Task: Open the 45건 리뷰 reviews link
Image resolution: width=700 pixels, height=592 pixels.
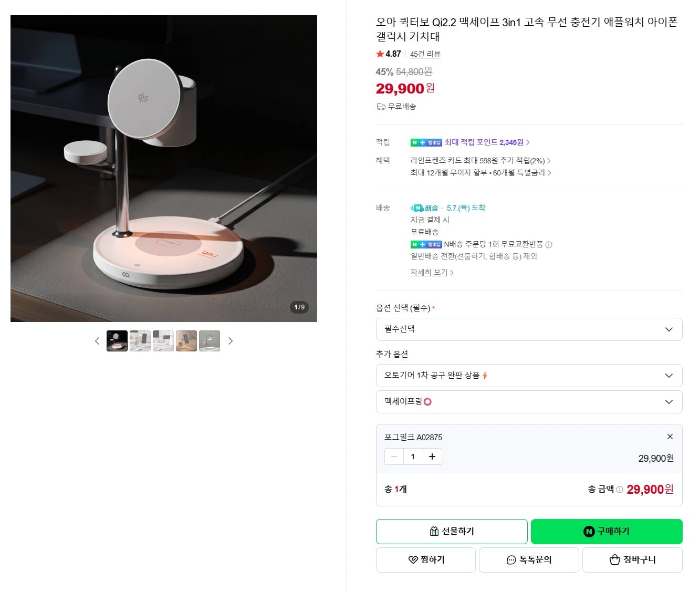Action: pyautogui.click(x=425, y=54)
